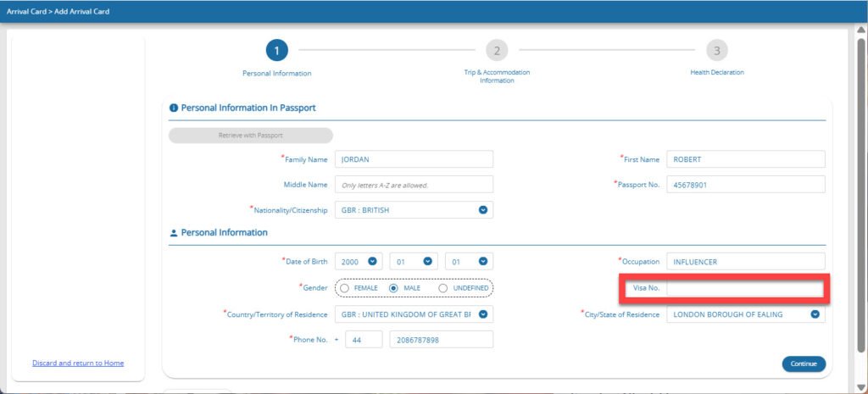Click the Health Declaration step label

click(x=717, y=73)
